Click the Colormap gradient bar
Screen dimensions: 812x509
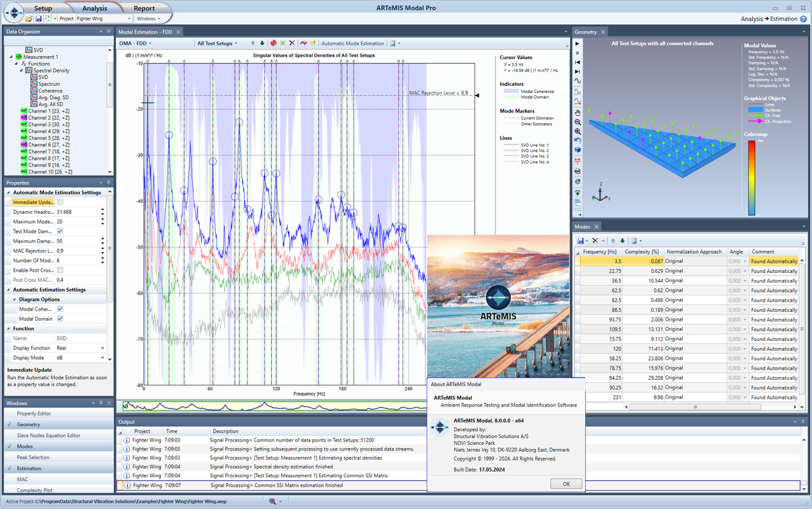(x=751, y=178)
